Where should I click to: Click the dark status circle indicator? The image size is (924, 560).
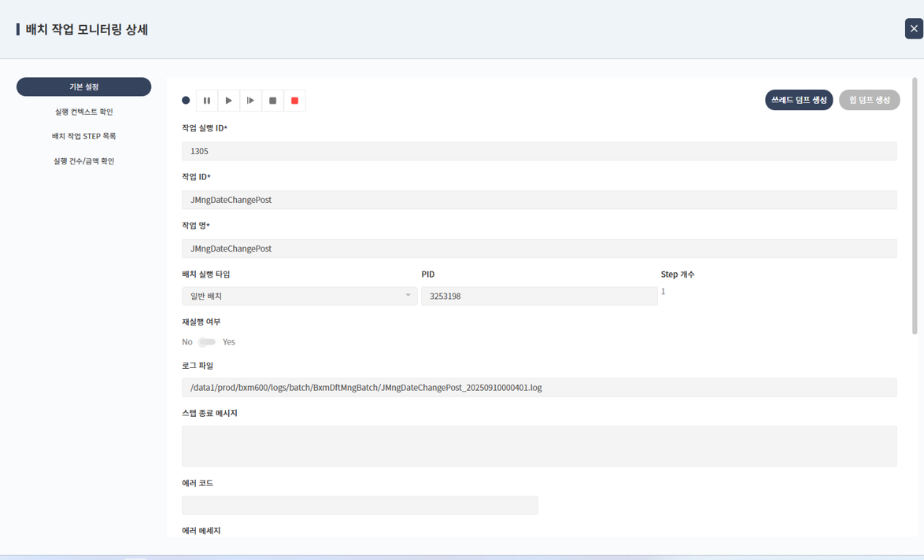[x=186, y=101]
